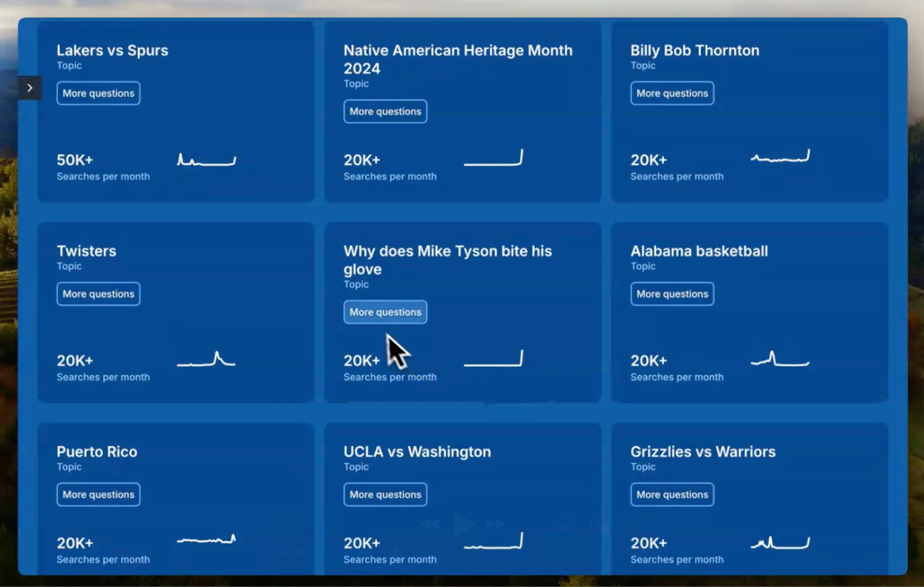Expand the collapsed sidebar with chevron arrow

(x=29, y=88)
